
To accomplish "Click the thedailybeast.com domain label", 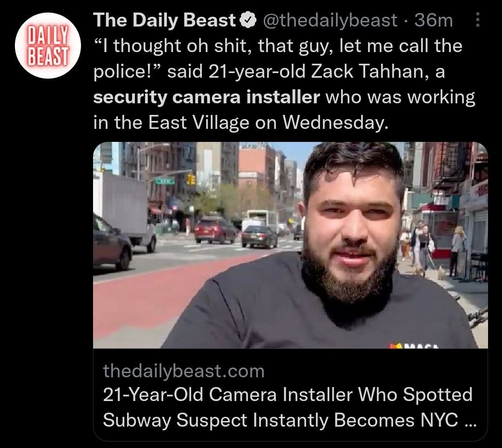I will click(184, 371).
